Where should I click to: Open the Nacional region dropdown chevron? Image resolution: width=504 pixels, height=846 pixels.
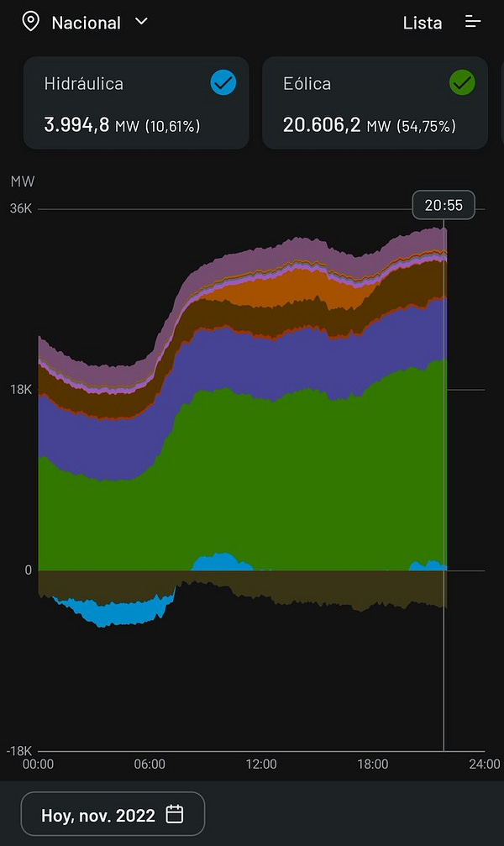pyautogui.click(x=141, y=22)
